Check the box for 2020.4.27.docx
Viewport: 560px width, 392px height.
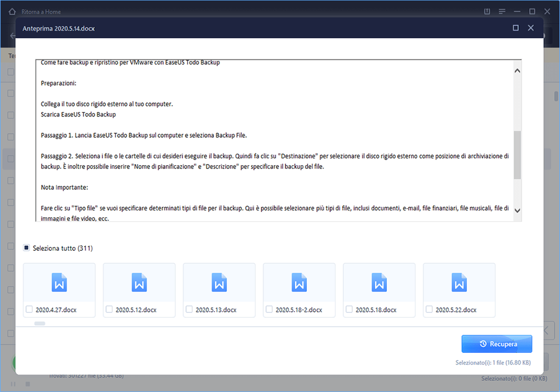coord(29,309)
